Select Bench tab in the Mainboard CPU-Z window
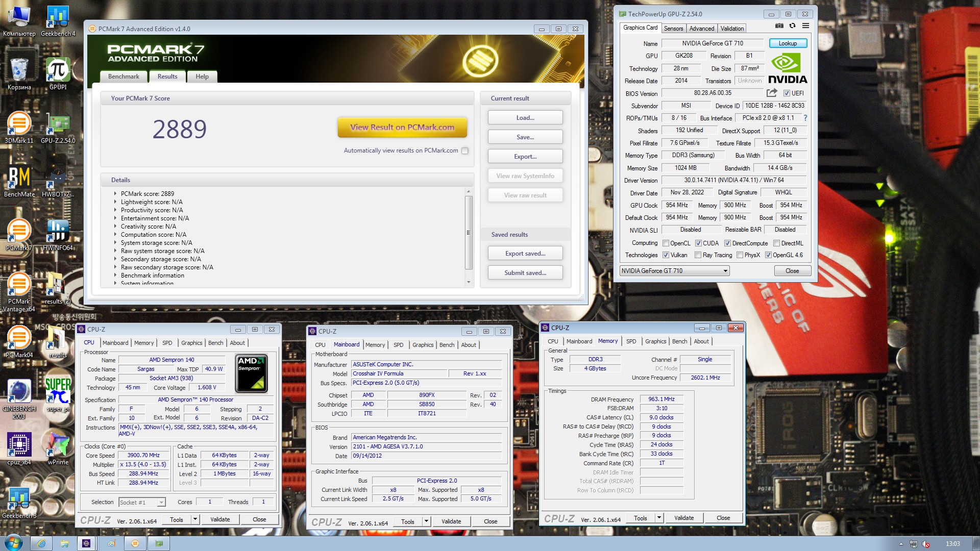This screenshot has height=551, width=980. 447,345
